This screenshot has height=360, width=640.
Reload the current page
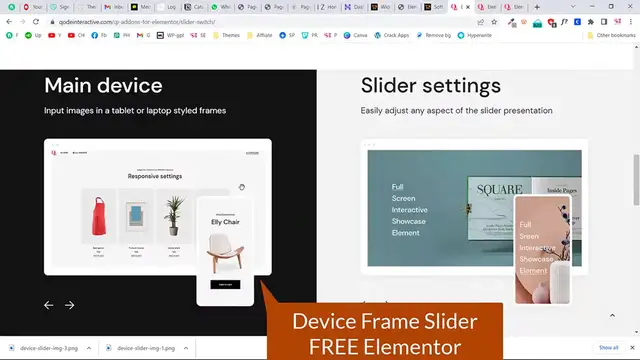[x=36, y=22]
